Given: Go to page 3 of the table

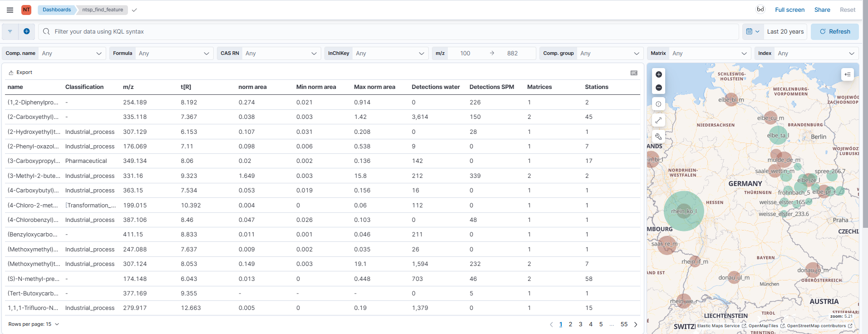Looking at the screenshot, I should coord(580,324).
